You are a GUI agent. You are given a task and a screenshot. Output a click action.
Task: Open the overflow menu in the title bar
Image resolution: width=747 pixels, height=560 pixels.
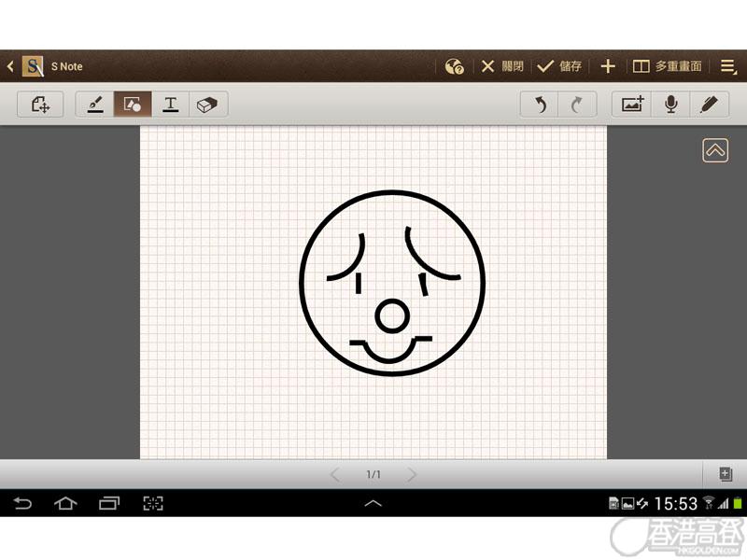coord(728,66)
